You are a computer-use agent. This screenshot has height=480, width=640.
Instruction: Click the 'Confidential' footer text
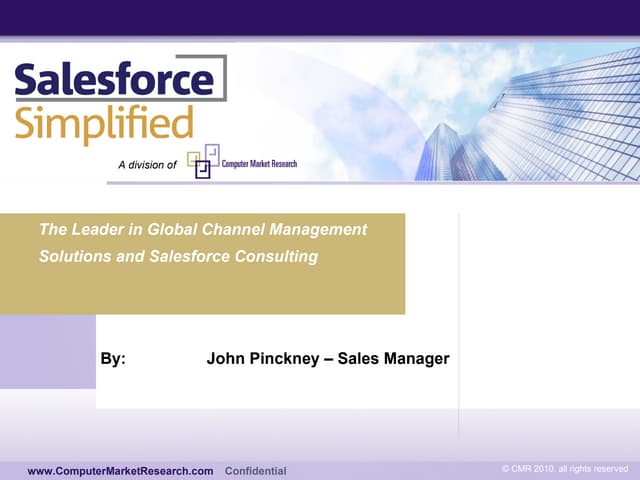click(x=256, y=471)
